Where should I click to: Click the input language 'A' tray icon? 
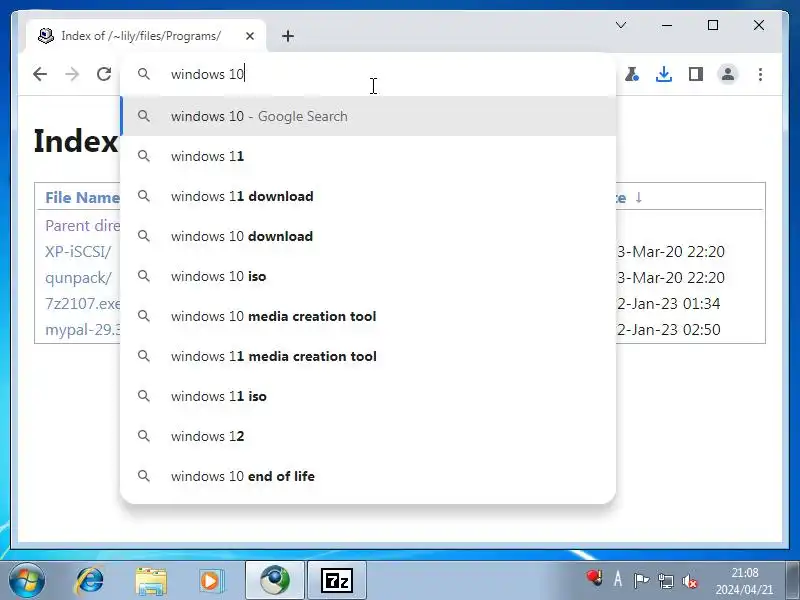pyautogui.click(x=618, y=579)
